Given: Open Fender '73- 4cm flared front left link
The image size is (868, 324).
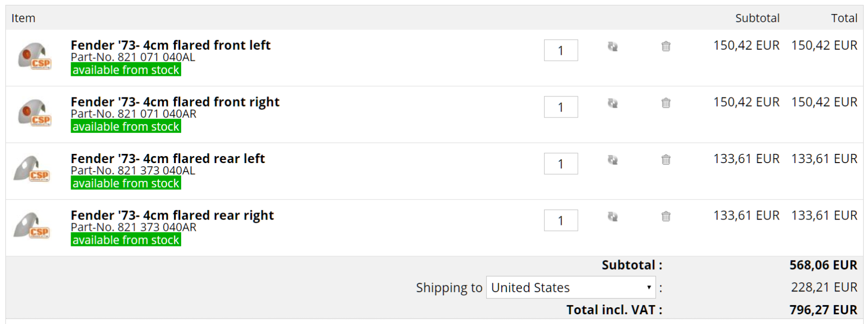Looking at the screenshot, I should point(170,45).
